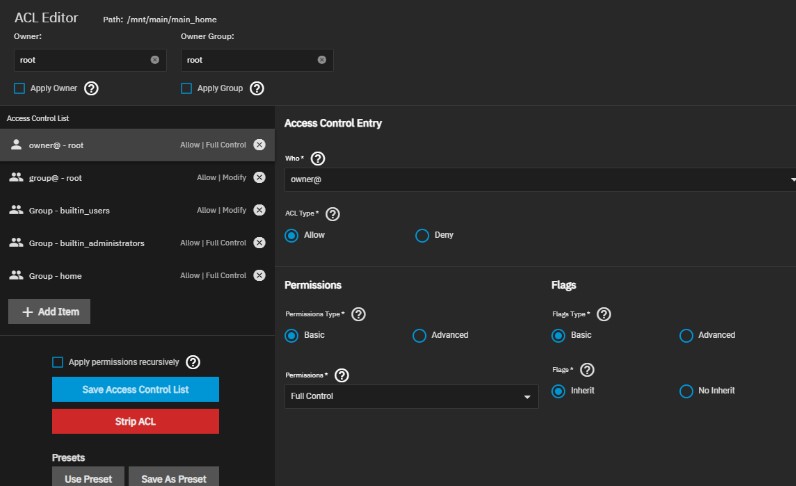Tick the Apply Group checkbox
This screenshot has height=486, width=796.
coord(186,88)
